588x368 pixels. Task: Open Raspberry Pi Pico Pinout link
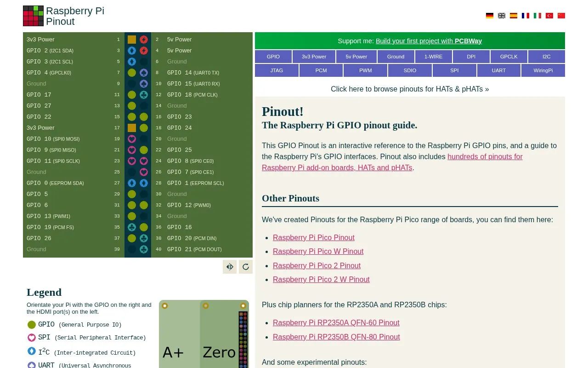point(314,237)
